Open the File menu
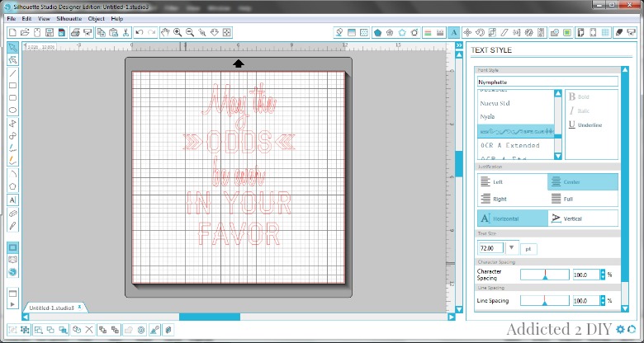The image size is (644, 343). pos(11,19)
